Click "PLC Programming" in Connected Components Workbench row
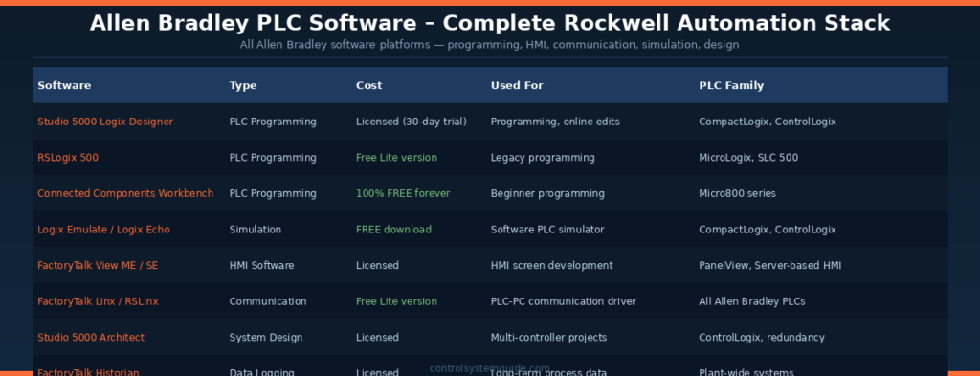Image resolution: width=980 pixels, height=376 pixels. tap(273, 193)
